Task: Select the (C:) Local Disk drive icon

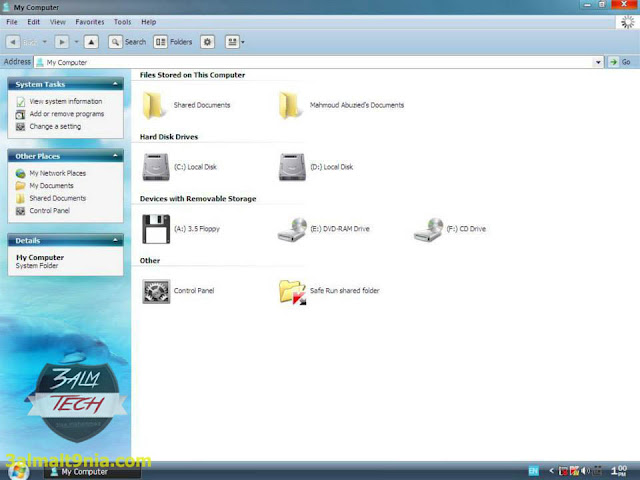Action: click(156, 167)
